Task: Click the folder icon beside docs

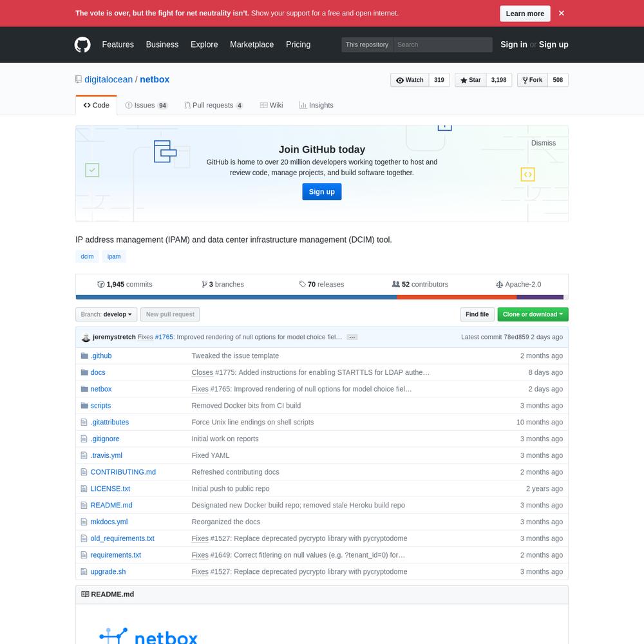Action: click(84, 372)
